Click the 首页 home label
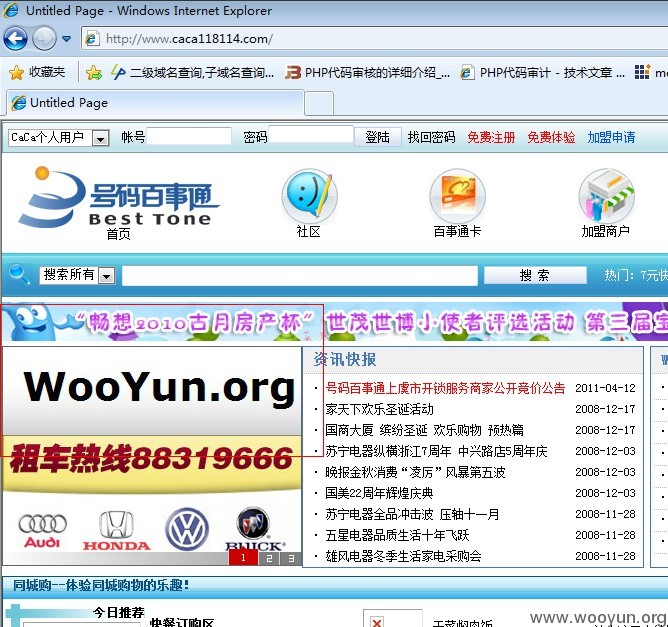The image size is (668, 627). point(118,234)
